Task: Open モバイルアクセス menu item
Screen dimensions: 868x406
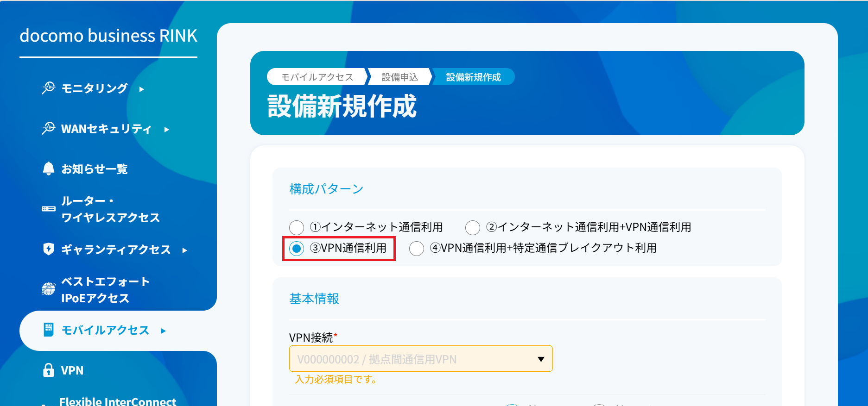Action: [x=105, y=330]
